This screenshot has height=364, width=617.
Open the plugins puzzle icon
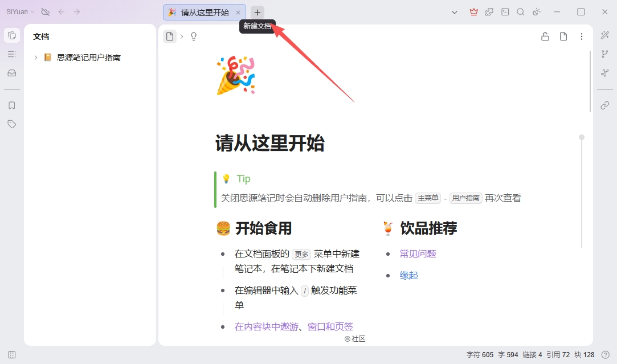489,12
